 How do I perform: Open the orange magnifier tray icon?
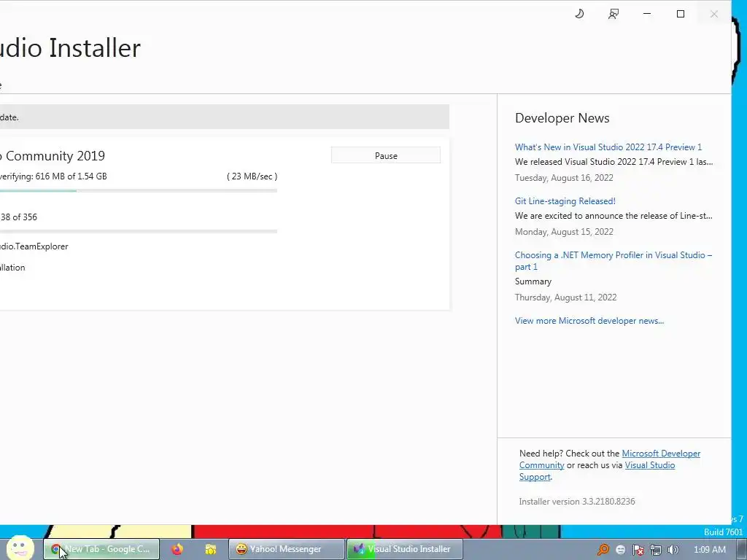click(603, 550)
